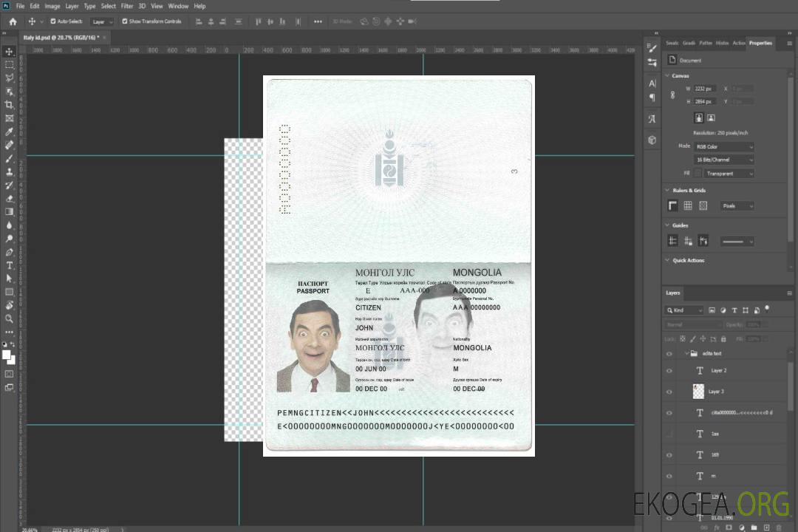Click the create new group folder icon

tap(754, 528)
